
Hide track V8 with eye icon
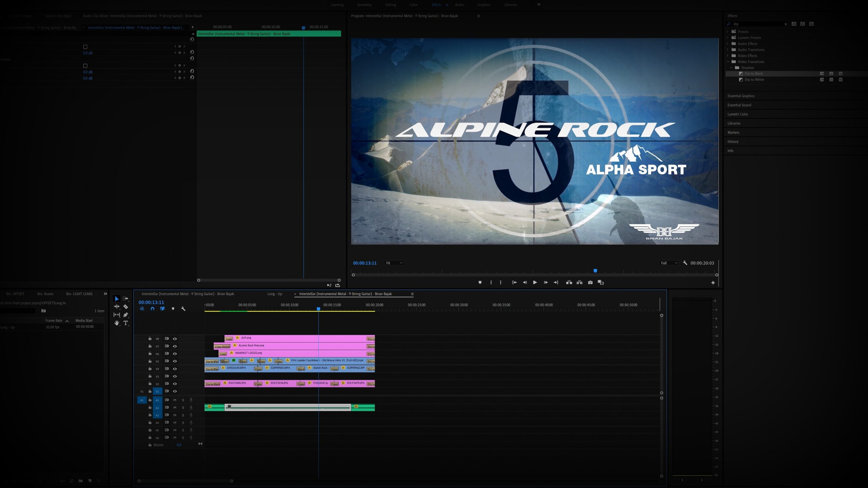175,339
